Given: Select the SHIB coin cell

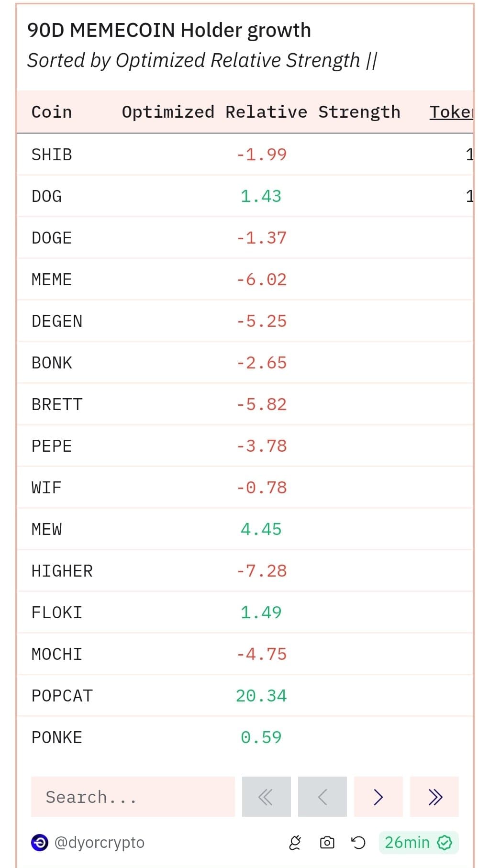Looking at the screenshot, I should click(52, 155).
